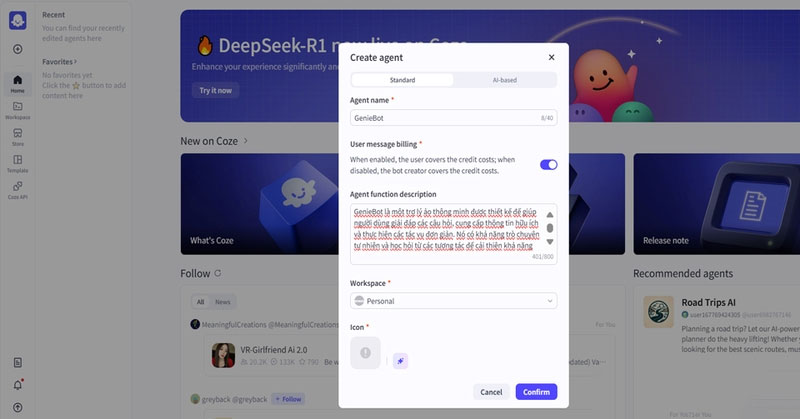This screenshot has height=419, width=800.
Task: Switch to the AI-based tab
Action: click(x=505, y=80)
